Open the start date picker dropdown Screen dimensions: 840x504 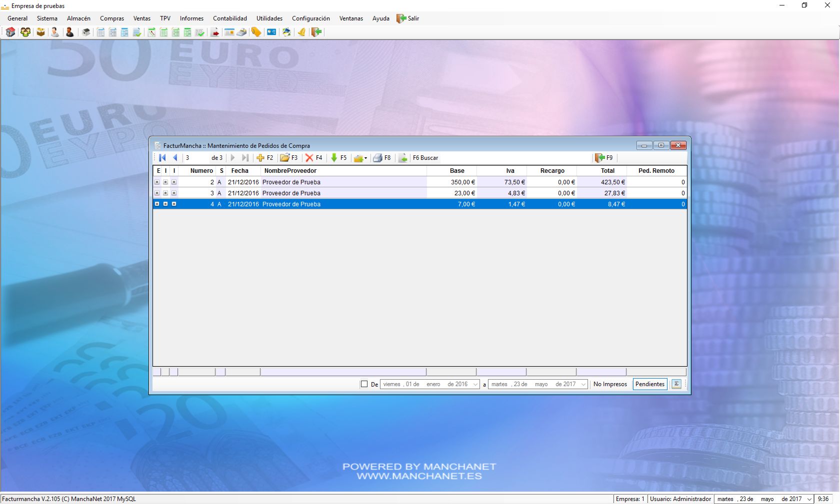(x=475, y=384)
